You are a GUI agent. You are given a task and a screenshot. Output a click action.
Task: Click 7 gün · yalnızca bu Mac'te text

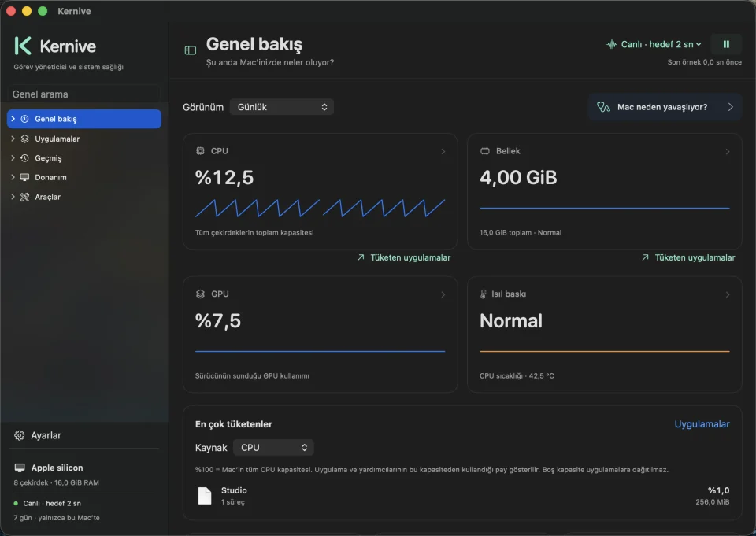pos(57,518)
